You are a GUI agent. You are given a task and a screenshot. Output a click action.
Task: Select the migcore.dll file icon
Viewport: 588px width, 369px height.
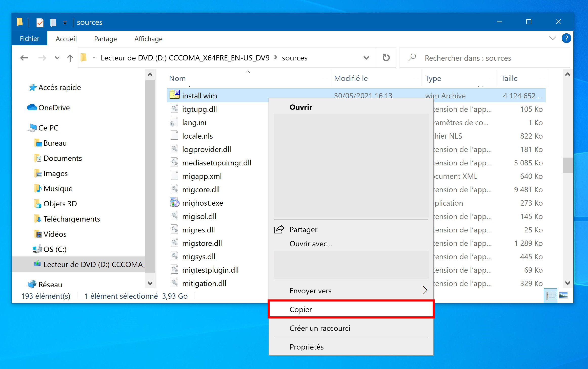175,189
